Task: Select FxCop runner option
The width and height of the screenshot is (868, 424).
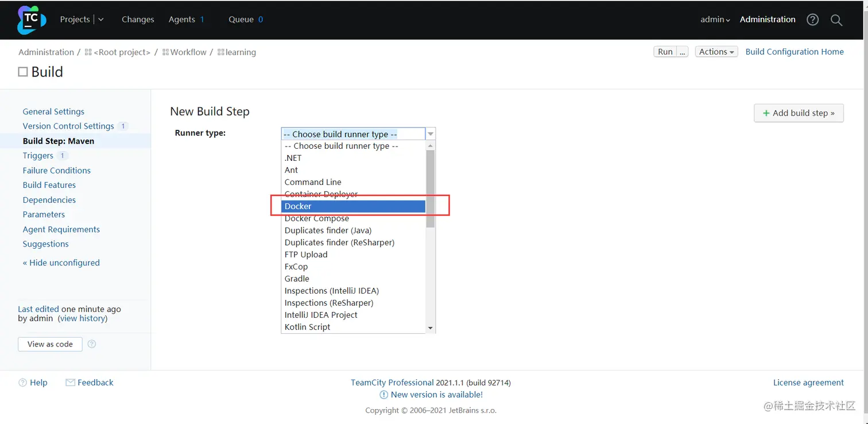Action: (354, 267)
